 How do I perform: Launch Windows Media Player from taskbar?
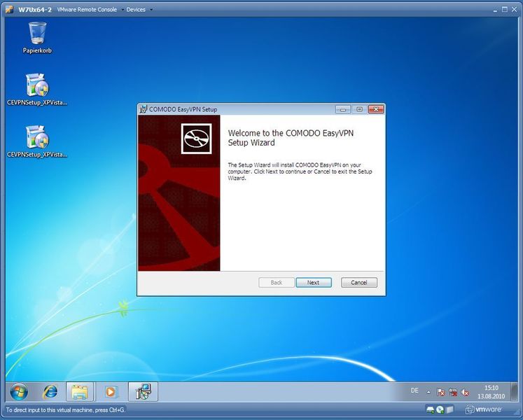click(x=111, y=391)
